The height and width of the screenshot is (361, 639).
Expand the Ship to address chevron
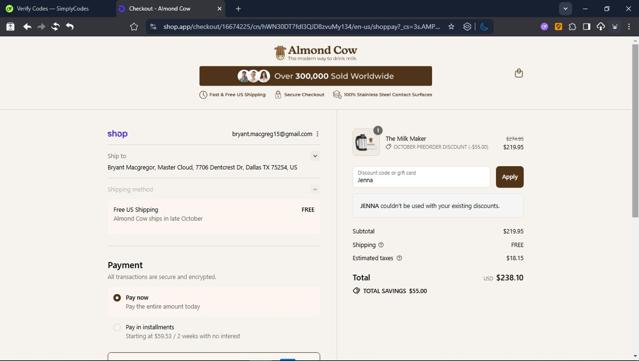coord(315,156)
